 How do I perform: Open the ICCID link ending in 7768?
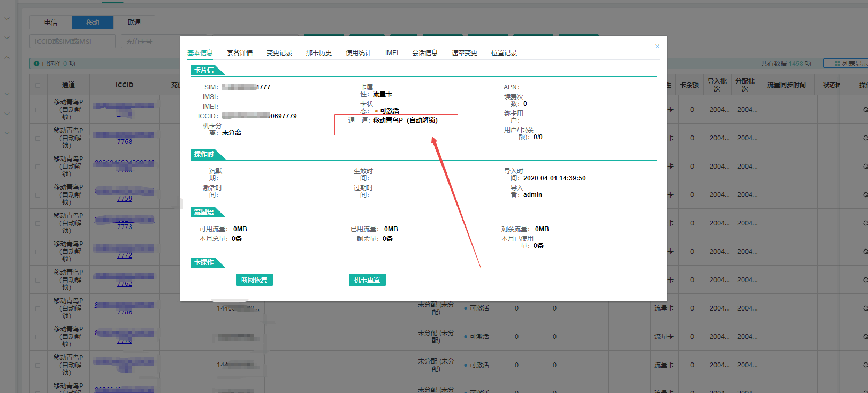tap(125, 142)
